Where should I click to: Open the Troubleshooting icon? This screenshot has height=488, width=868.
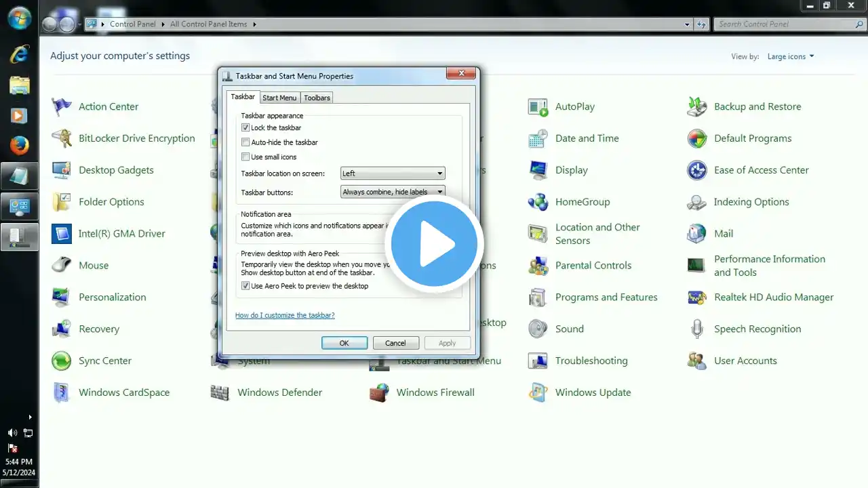pos(538,361)
